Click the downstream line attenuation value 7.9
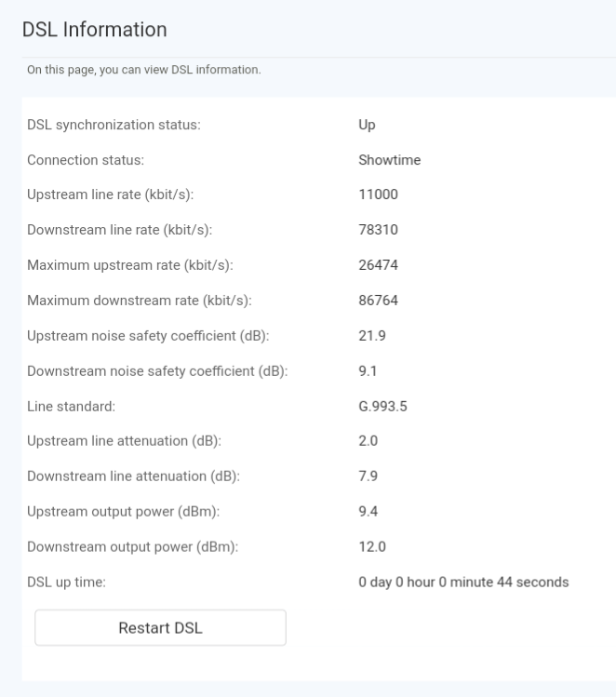 click(368, 476)
